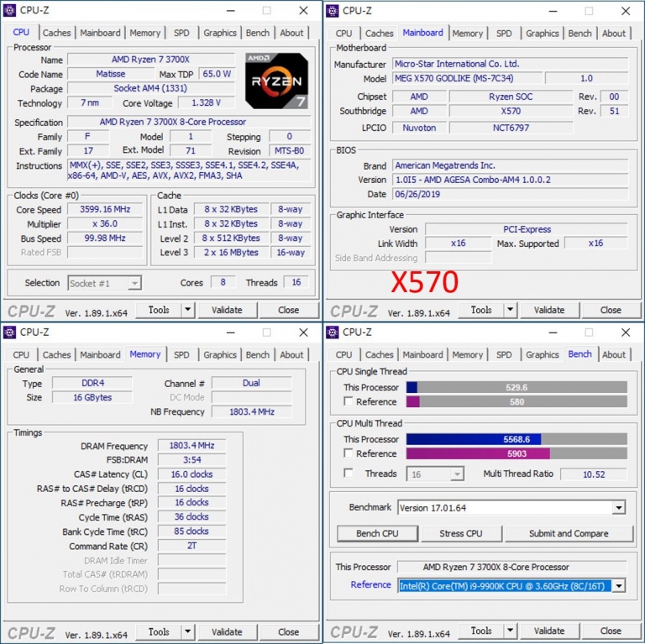
Task: Click the Threads value 16 in the CPU window
Action: 296,282
